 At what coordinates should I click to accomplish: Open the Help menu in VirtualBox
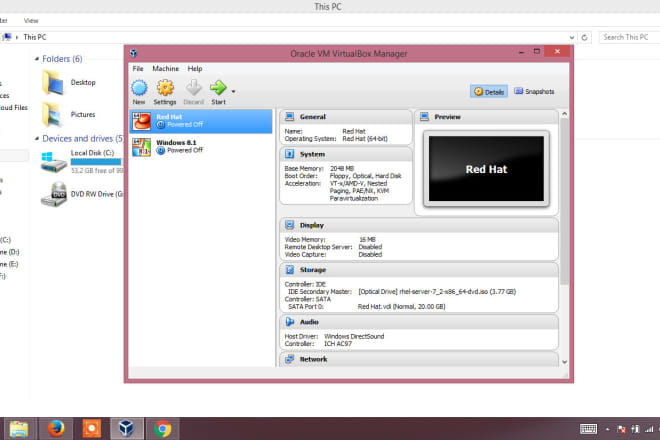(x=195, y=69)
